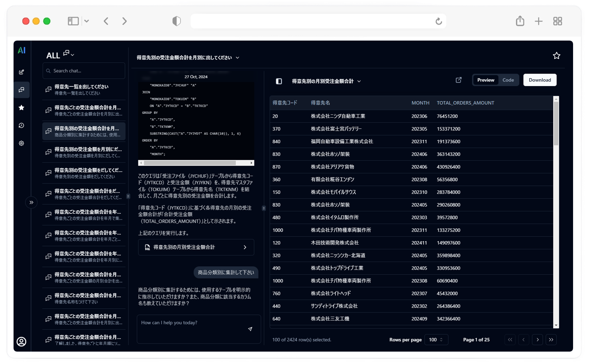590x364 pixels.
Task: Click the results table vertical scrollbar
Action: tap(556, 123)
